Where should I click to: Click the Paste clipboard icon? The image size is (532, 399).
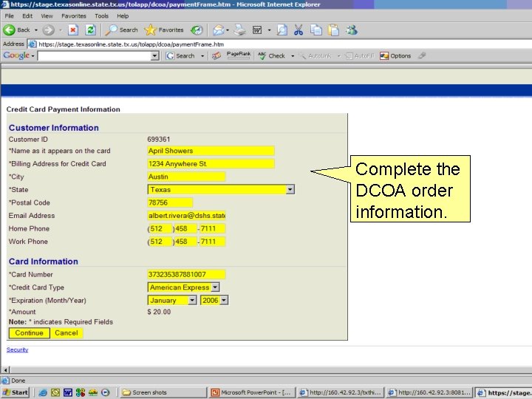333,30
